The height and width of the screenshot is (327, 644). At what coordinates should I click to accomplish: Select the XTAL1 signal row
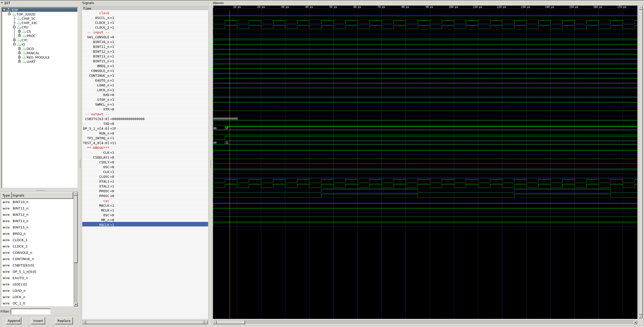pos(145,181)
